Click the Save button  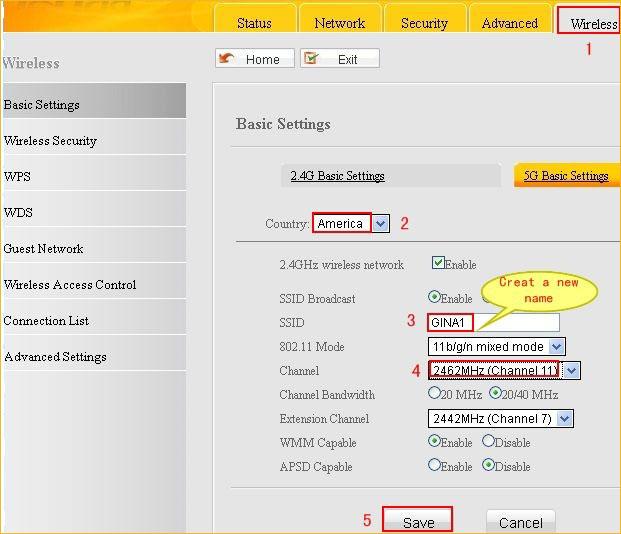coord(418,522)
